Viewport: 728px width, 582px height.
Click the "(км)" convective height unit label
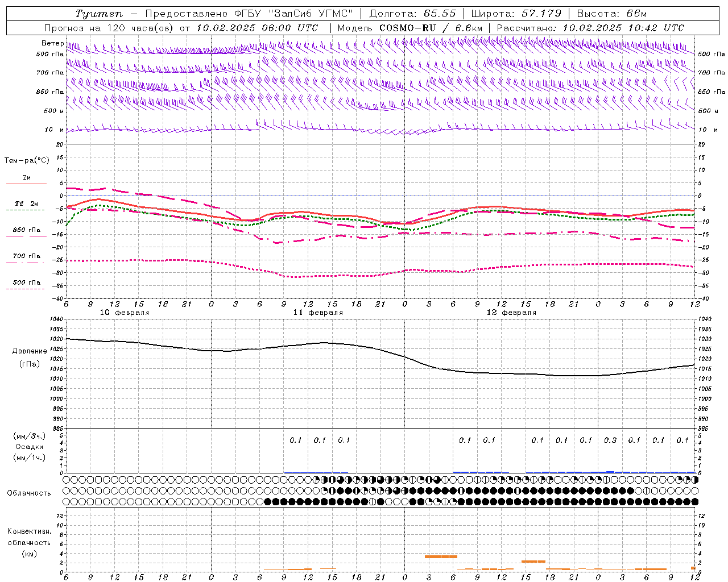(x=29, y=553)
